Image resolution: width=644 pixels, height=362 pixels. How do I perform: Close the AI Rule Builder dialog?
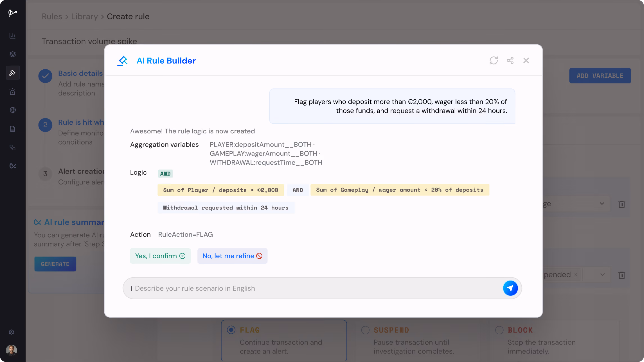tap(526, 60)
